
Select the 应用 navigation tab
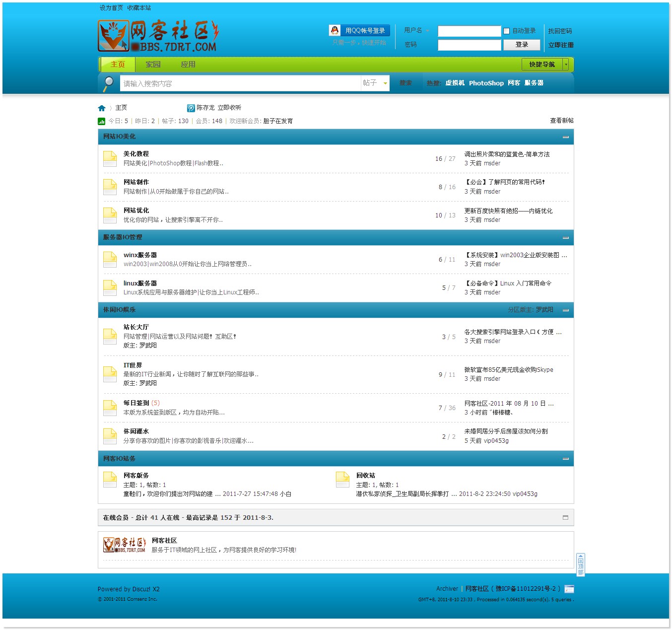188,65
